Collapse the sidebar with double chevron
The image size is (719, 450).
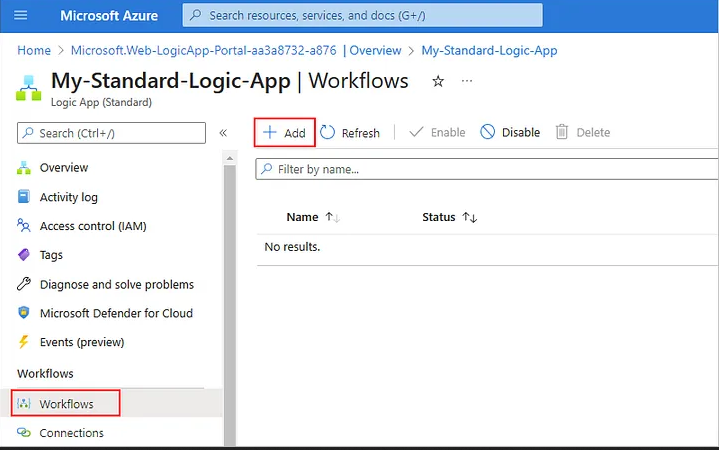[223, 133]
